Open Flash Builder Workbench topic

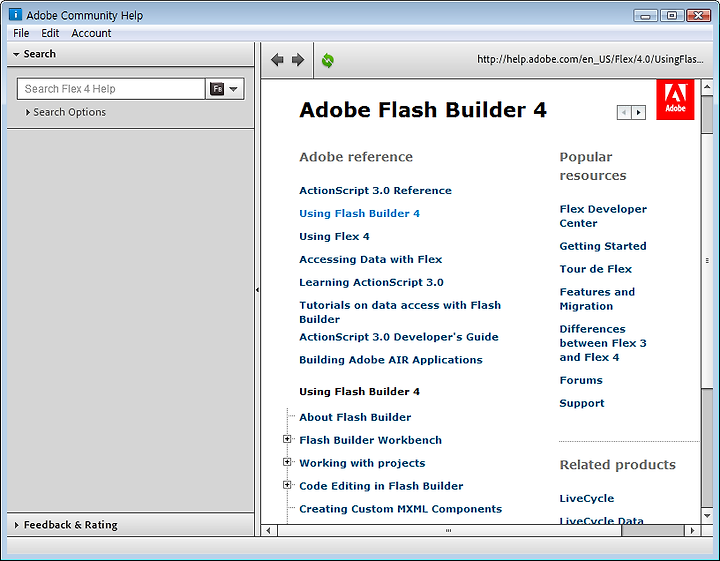(370, 440)
